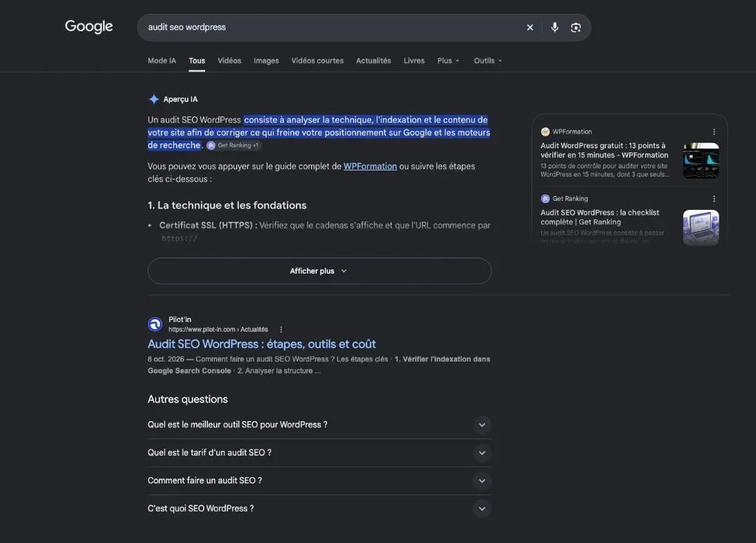Click the Autres questions heading
Viewport: 756px width, 543px height.
tap(188, 400)
